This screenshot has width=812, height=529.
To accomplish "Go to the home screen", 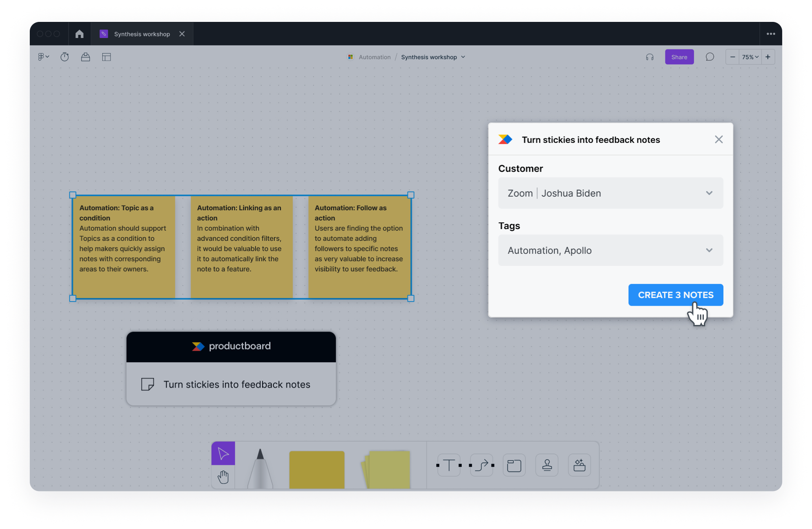I will coord(80,34).
